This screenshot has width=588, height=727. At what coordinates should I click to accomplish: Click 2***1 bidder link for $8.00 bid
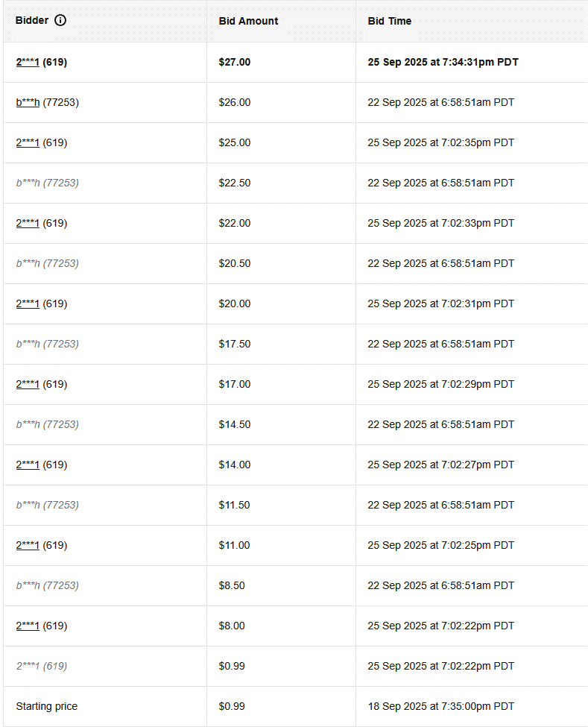[28, 626]
